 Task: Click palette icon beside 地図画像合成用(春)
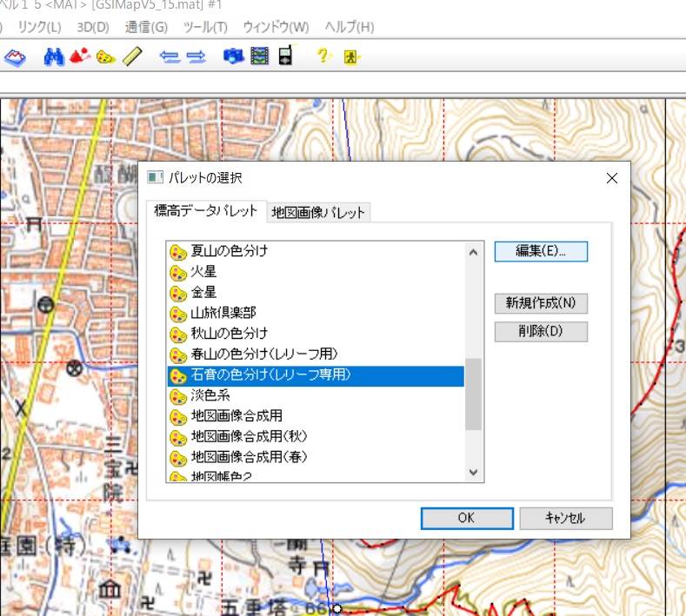(178, 458)
